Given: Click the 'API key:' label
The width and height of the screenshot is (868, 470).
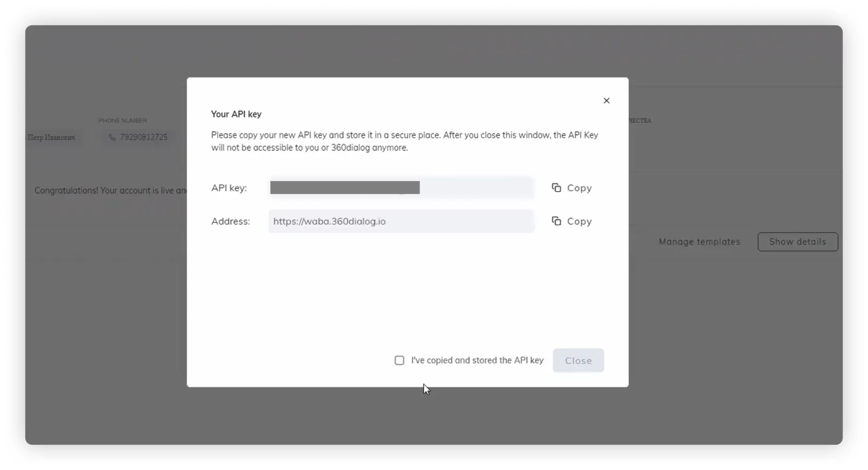Looking at the screenshot, I should click(229, 188).
